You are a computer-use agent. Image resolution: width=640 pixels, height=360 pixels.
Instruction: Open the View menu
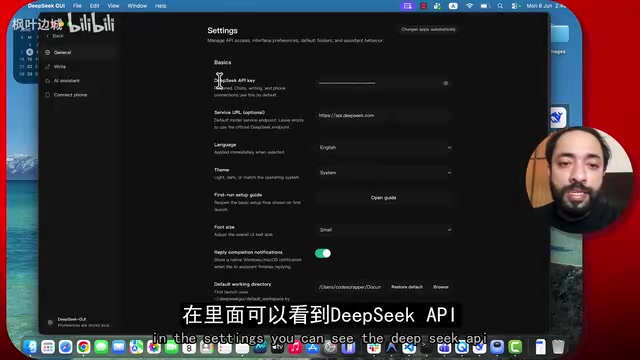(x=113, y=6)
